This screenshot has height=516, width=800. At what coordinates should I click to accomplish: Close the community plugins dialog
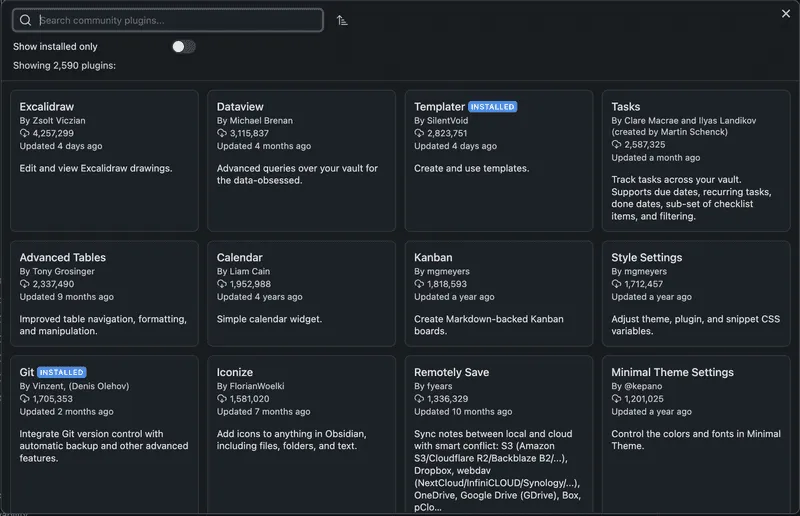coord(786,14)
